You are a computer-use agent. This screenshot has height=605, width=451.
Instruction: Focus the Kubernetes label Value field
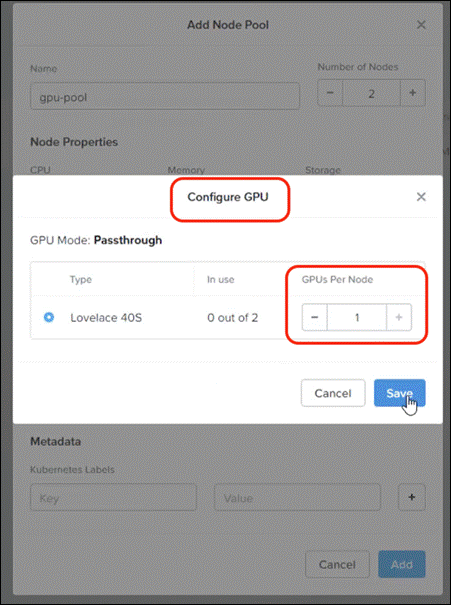[297, 497]
